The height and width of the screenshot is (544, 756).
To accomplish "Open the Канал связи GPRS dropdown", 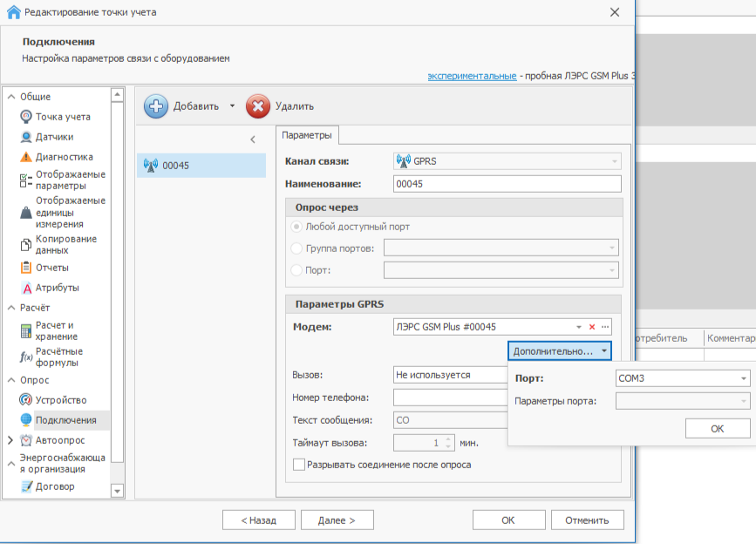I will coord(507,161).
